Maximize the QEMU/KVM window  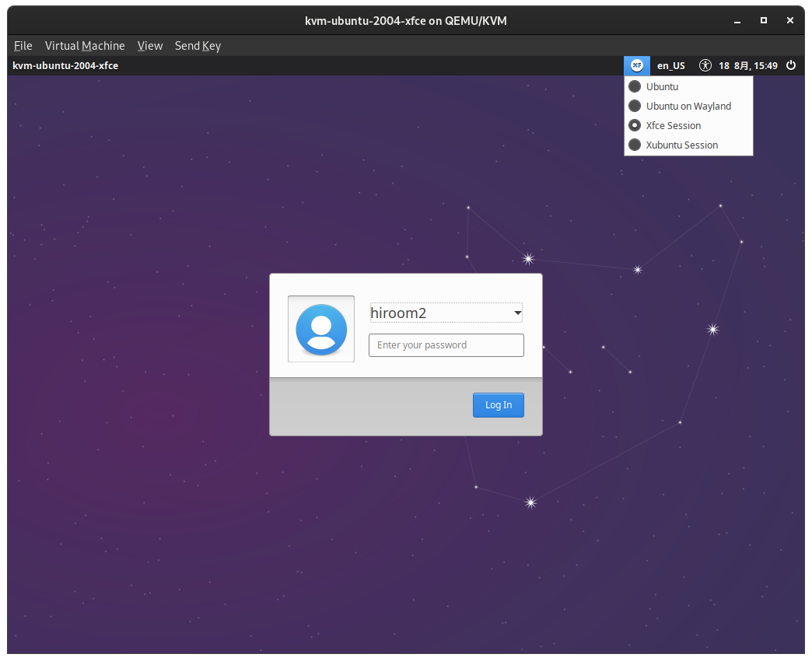[763, 21]
